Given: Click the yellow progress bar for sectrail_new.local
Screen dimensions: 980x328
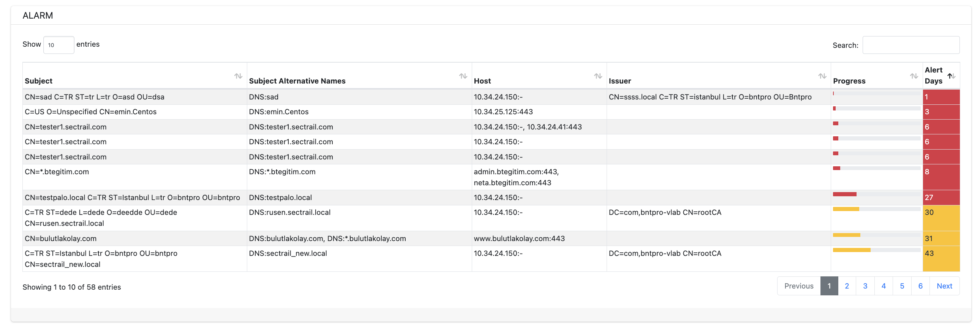Looking at the screenshot, I should pyautogui.click(x=876, y=250).
